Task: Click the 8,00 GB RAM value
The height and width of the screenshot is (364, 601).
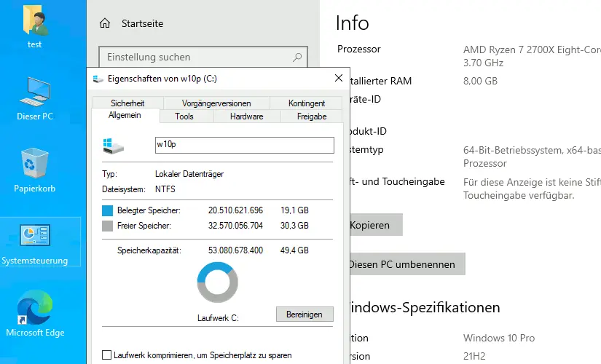Action: click(480, 81)
